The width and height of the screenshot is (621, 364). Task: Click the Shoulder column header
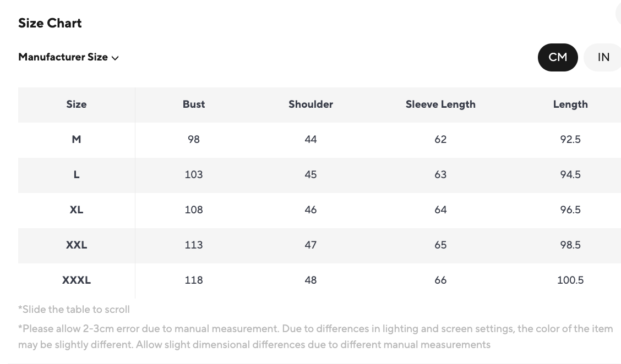310,104
